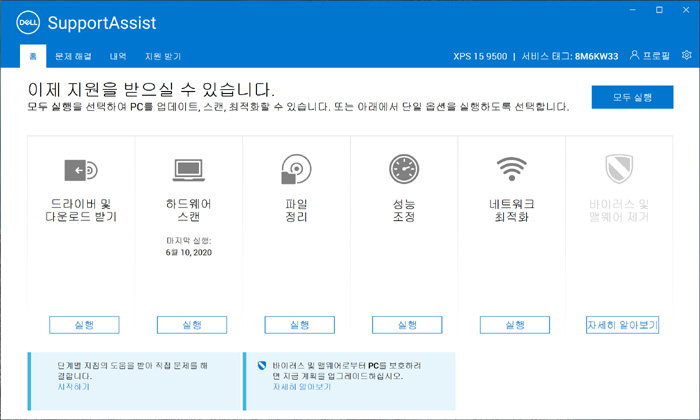Maximize the SupportAssist window
Image resolution: width=700 pixels, height=420 pixels.
point(659,10)
